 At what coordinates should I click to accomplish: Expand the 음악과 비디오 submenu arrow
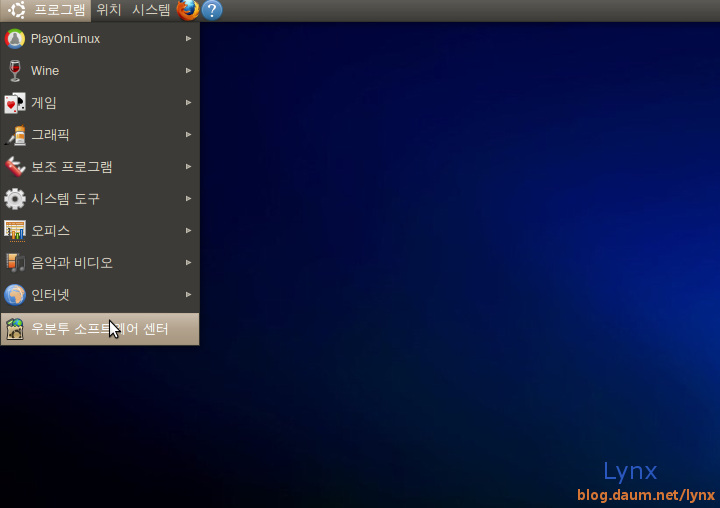pos(188,263)
